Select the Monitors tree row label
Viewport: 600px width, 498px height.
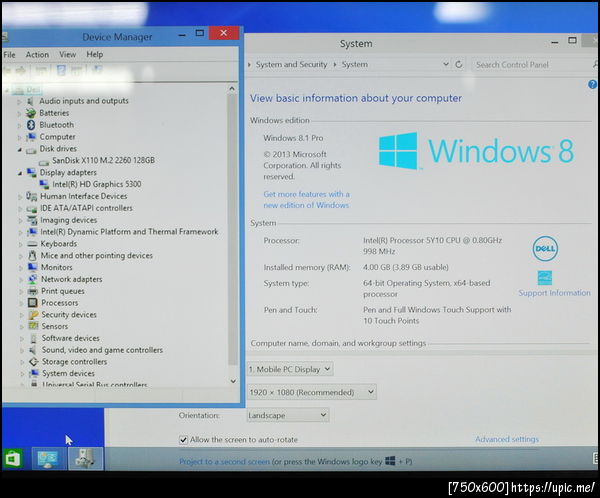pos(57,267)
